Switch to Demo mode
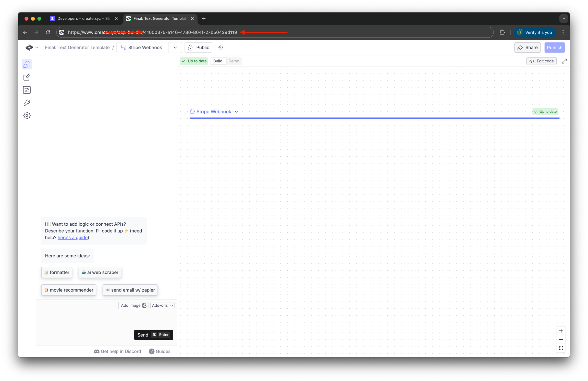Image resolution: width=588 pixels, height=381 pixels. pos(234,61)
